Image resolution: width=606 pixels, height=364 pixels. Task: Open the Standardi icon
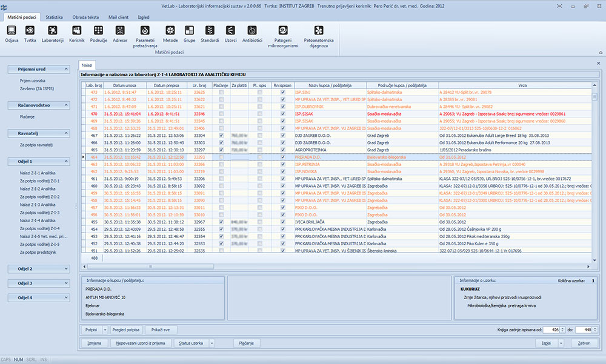pos(210,30)
